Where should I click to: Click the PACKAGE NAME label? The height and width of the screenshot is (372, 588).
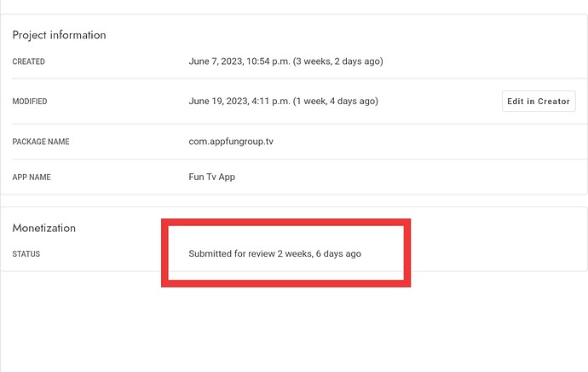pos(41,142)
